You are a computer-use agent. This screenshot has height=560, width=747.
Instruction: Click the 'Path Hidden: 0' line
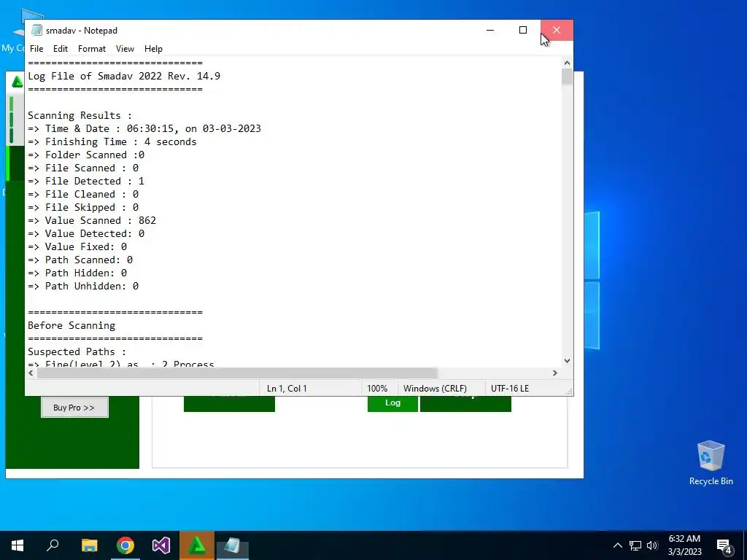click(77, 273)
